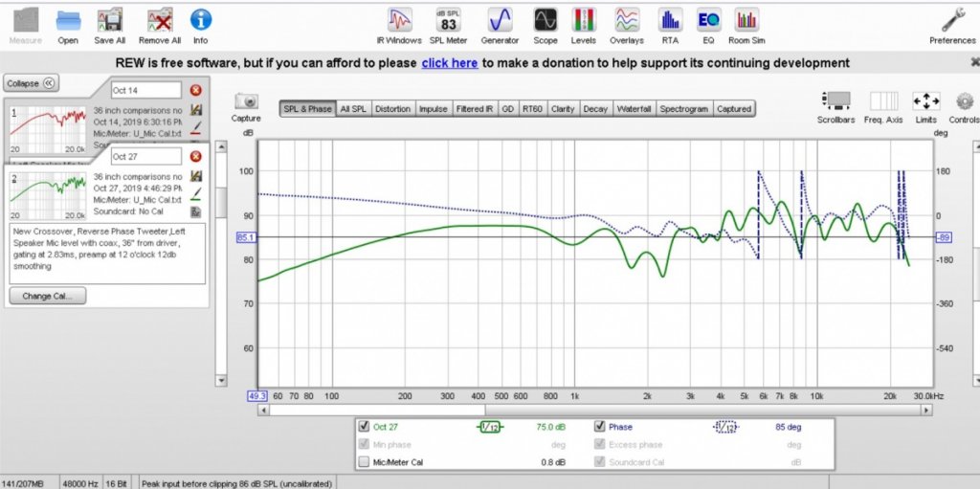Click vertical scrollbar up arrow left of graph

tap(221, 146)
